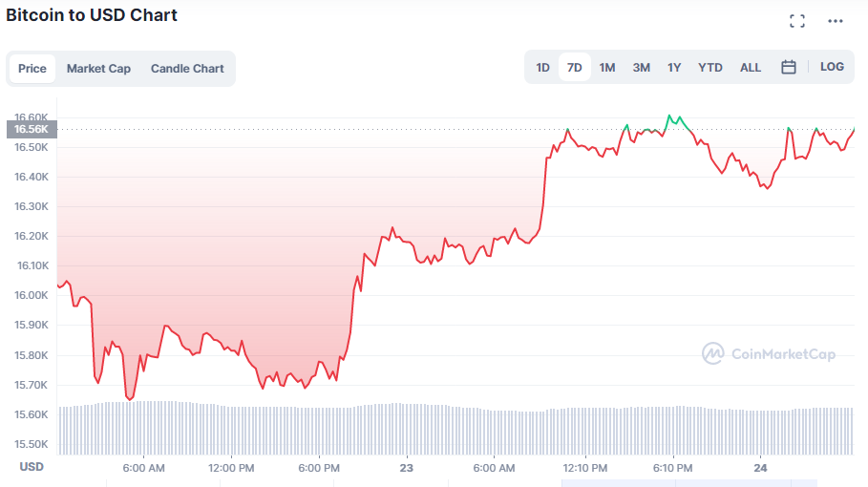Set time range to YTD
This screenshot has width=868, height=487.
pos(710,67)
